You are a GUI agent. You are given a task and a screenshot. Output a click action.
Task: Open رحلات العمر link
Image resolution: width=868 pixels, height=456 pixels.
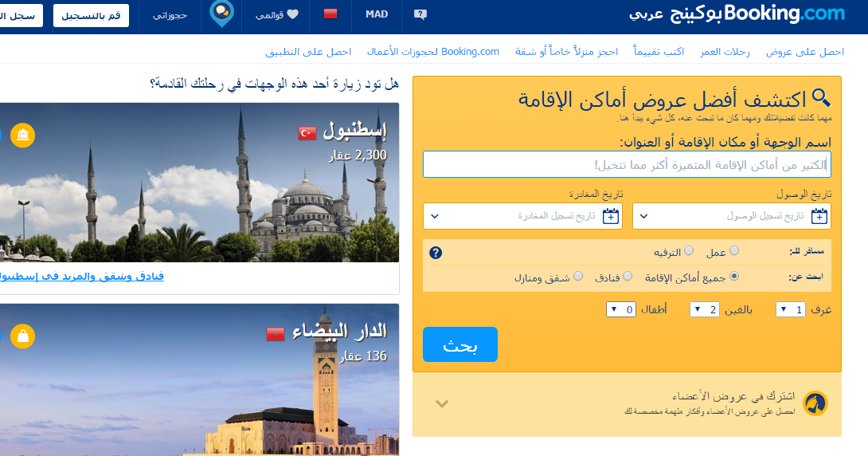[725, 52]
